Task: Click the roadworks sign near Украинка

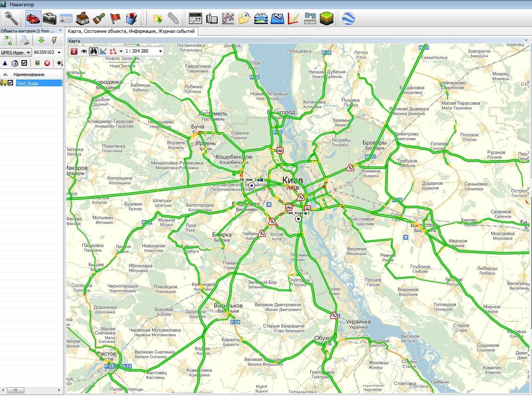Action: pyautogui.click(x=334, y=315)
